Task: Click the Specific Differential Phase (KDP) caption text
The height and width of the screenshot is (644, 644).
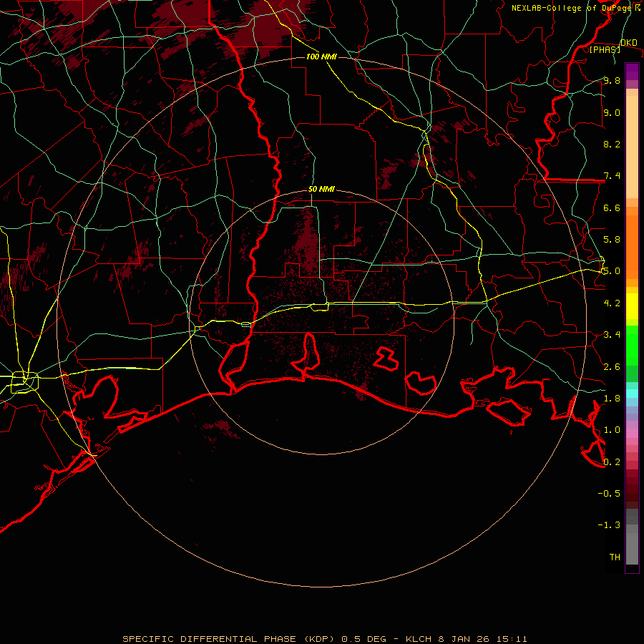Action: [x=230, y=639]
